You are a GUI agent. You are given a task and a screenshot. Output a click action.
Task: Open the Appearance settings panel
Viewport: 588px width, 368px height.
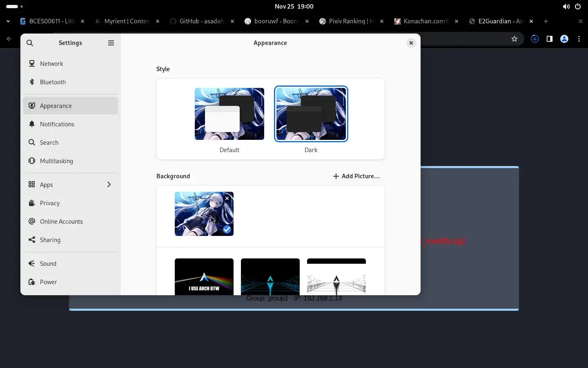click(71, 105)
